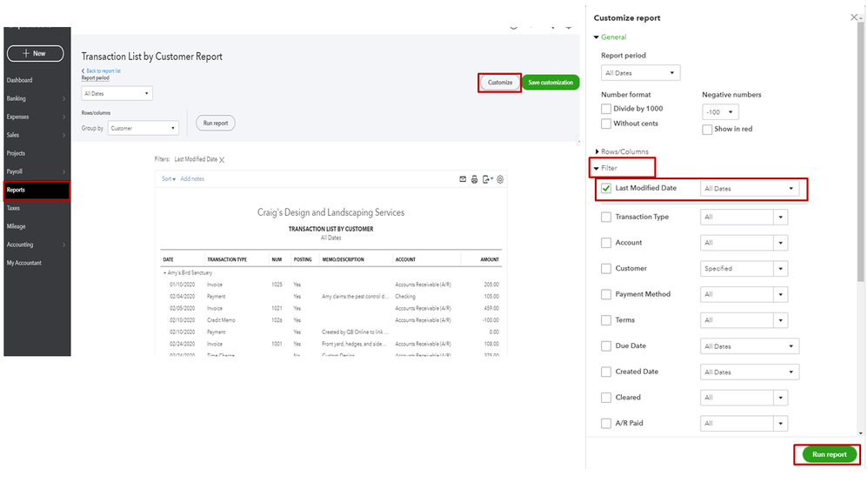Image resolution: width=868 pixels, height=483 pixels.
Task: Enable the Transaction Type filter checkbox
Action: (x=606, y=217)
